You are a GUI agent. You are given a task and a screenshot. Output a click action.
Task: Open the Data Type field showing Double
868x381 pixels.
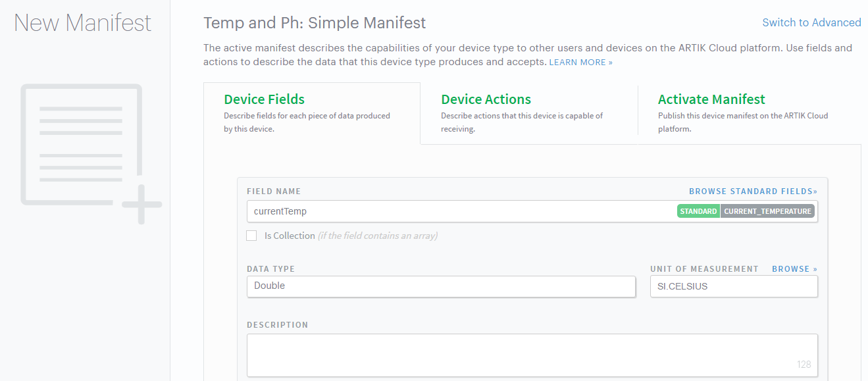441,286
